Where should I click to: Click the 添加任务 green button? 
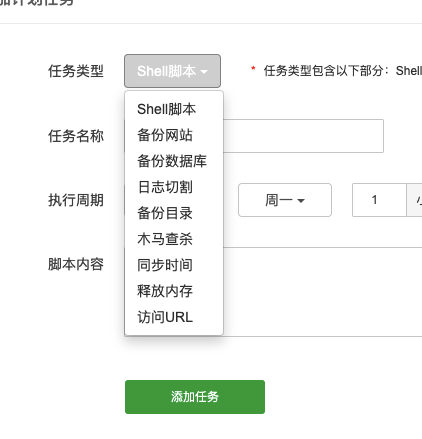[195, 397]
